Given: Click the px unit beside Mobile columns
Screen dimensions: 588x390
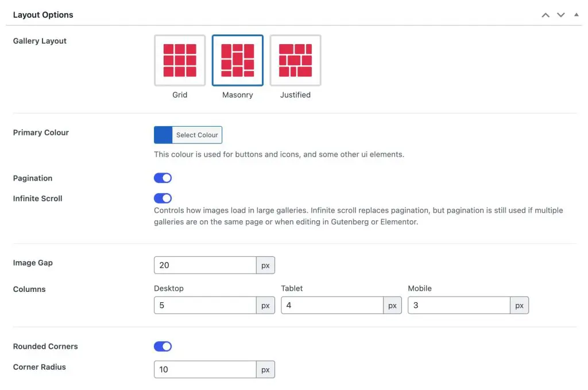Looking at the screenshot, I should (x=519, y=306).
